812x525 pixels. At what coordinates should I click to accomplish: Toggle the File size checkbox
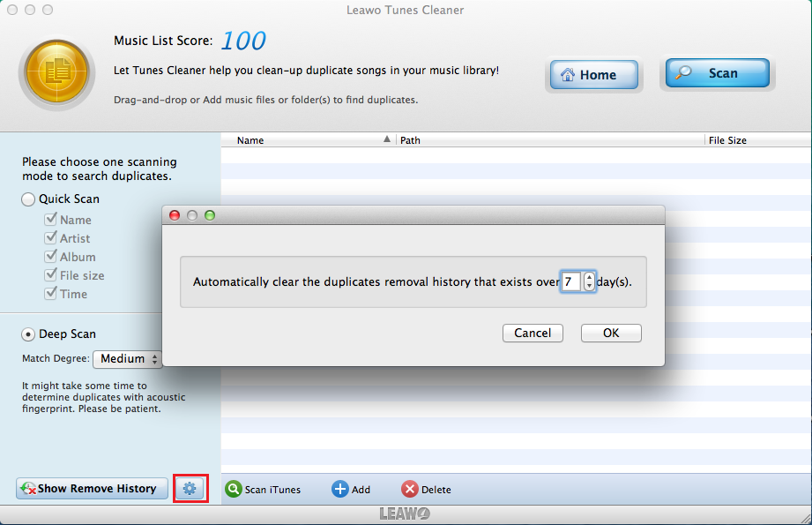[51, 275]
